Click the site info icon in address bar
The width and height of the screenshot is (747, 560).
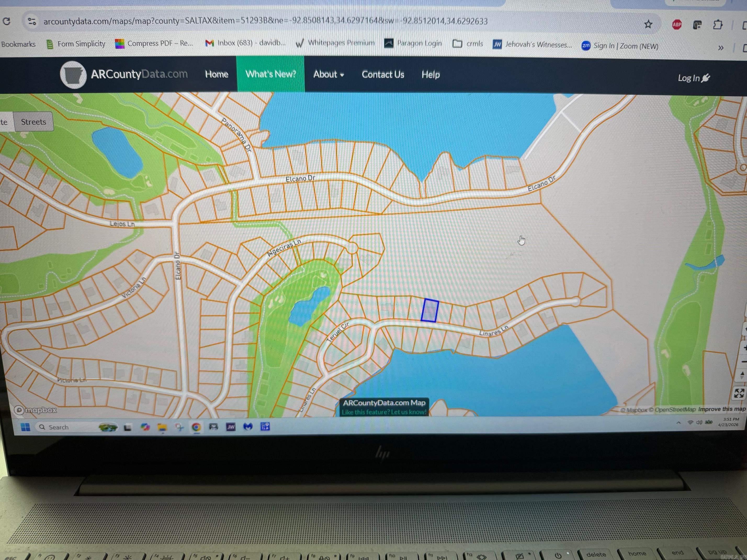point(32,22)
